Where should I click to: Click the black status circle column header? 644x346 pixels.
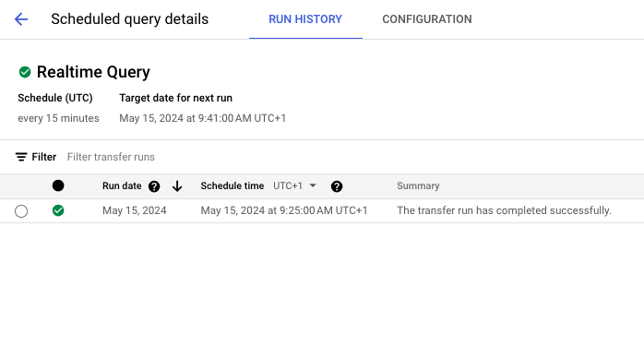tap(58, 185)
